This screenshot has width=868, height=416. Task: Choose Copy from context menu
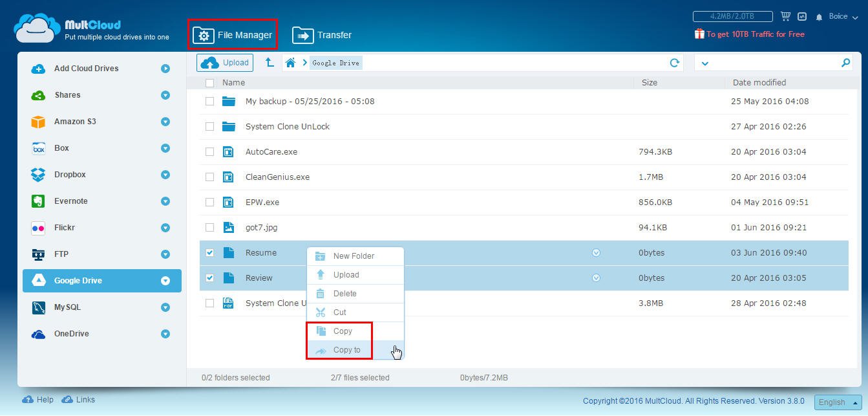tap(355, 331)
